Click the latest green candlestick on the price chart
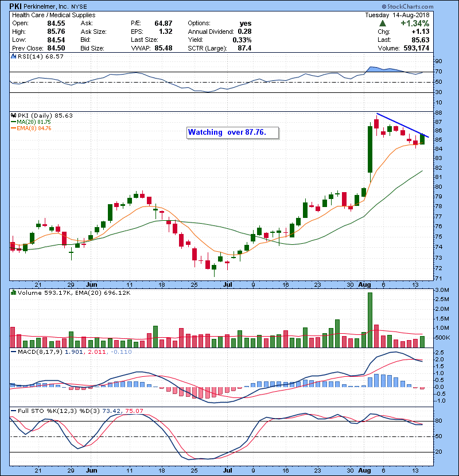Image resolution: width=459 pixels, height=476 pixels. [422, 139]
